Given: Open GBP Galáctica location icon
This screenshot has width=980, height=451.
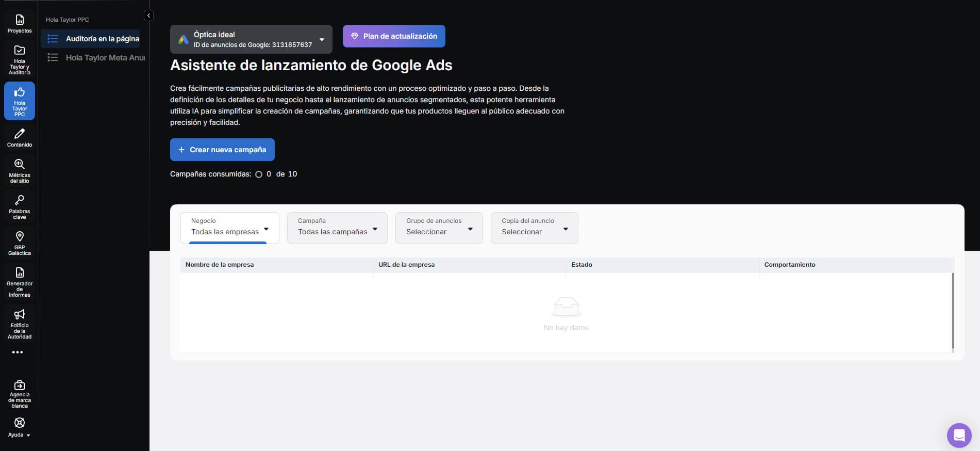Looking at the screenshot, I should 20,243.
